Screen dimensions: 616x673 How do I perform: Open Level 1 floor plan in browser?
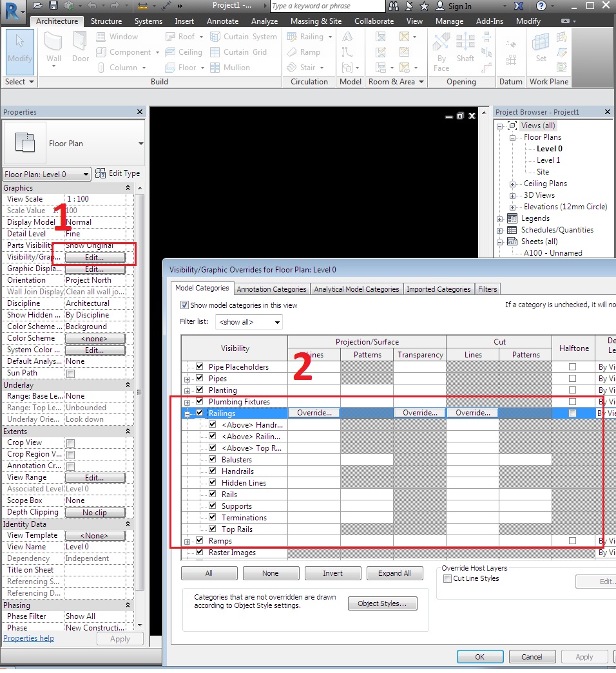[x=548, y=160]
